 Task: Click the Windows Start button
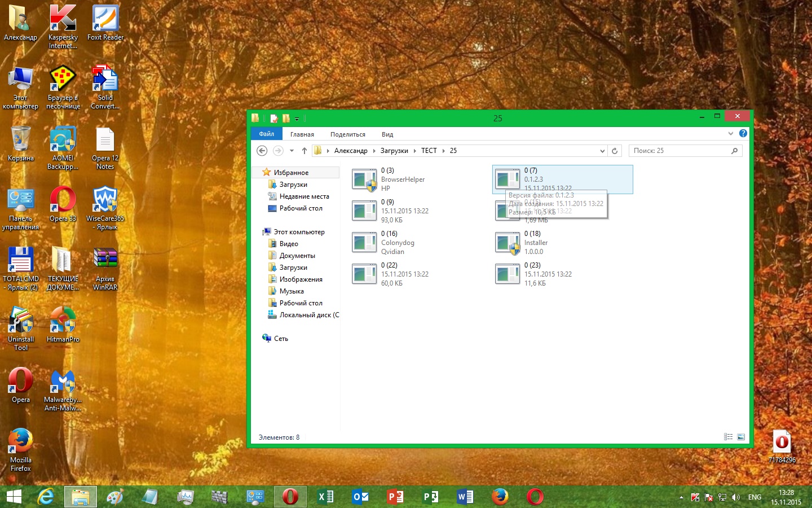click(14, 497)
